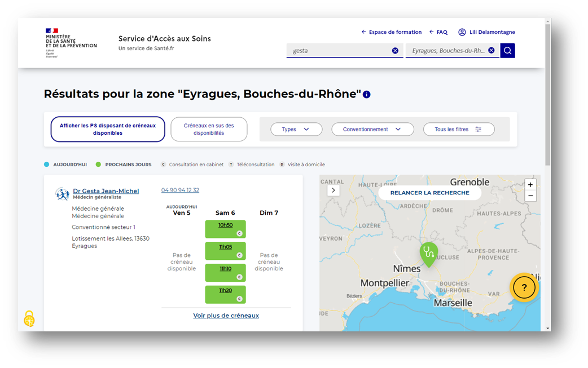
Task: Click the info icon beside results title
Action: coord(367,95)
